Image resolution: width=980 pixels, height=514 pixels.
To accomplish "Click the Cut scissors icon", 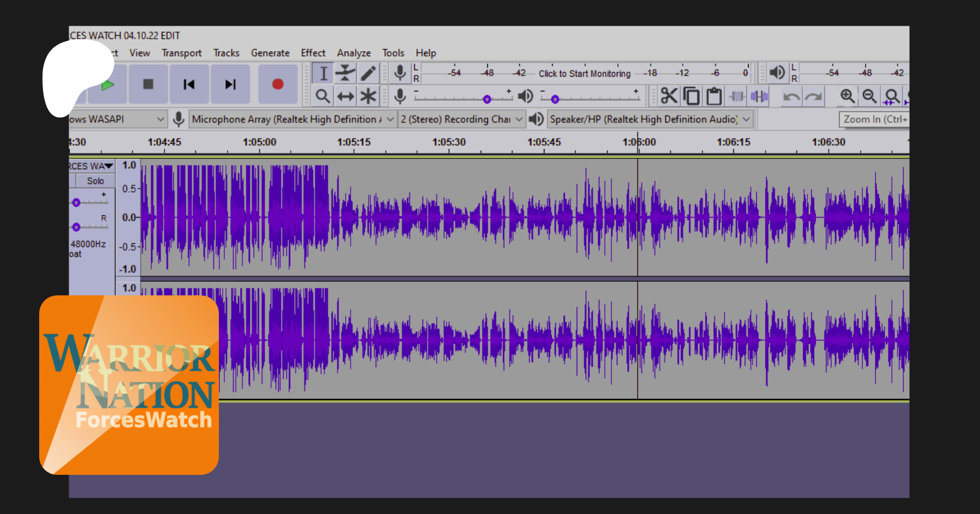I will click(x=669, y=97).
